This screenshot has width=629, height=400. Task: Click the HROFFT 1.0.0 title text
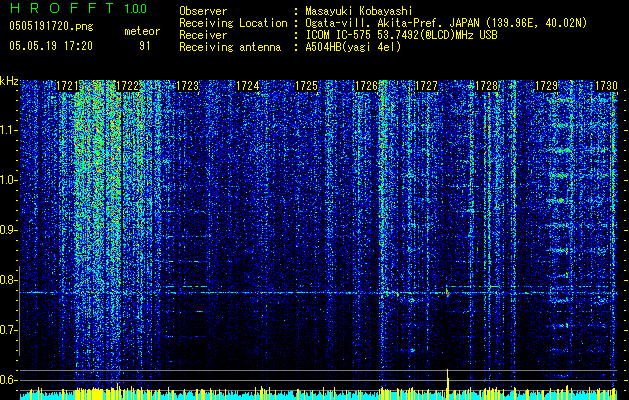tap(78, 8)
